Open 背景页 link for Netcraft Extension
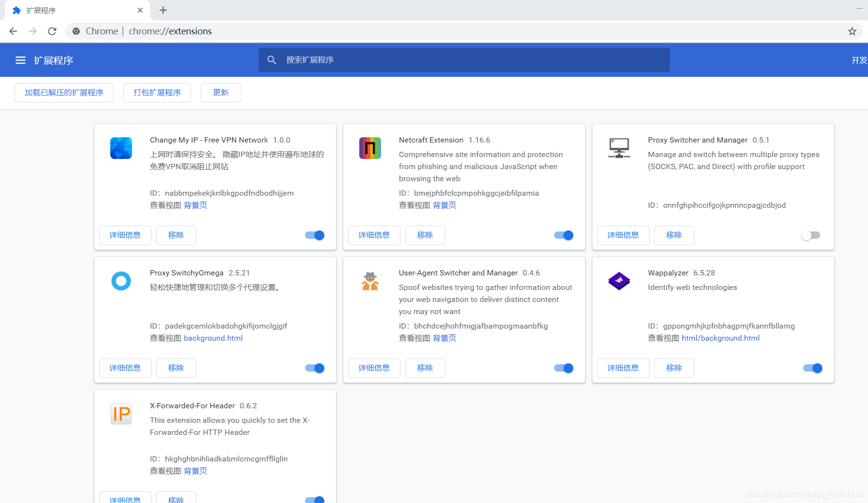Viewport: 868px width, 503px height. [444, 205]
